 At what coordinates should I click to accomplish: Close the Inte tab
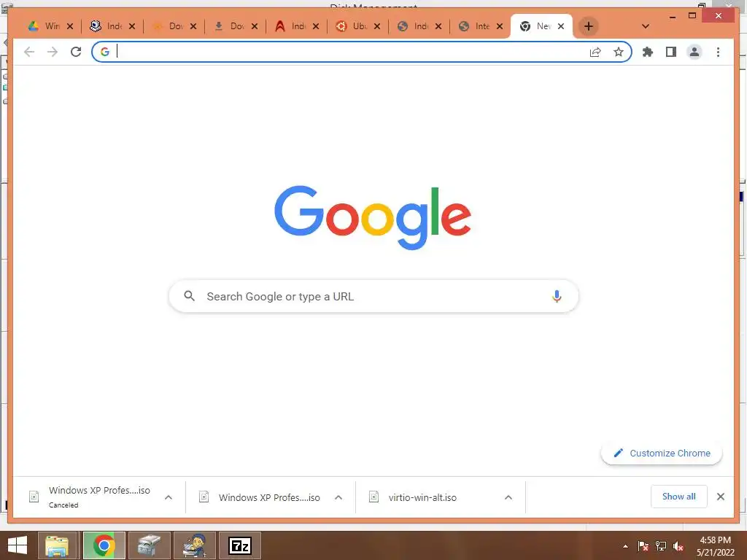pyautogui.click(x=500, y=26)
